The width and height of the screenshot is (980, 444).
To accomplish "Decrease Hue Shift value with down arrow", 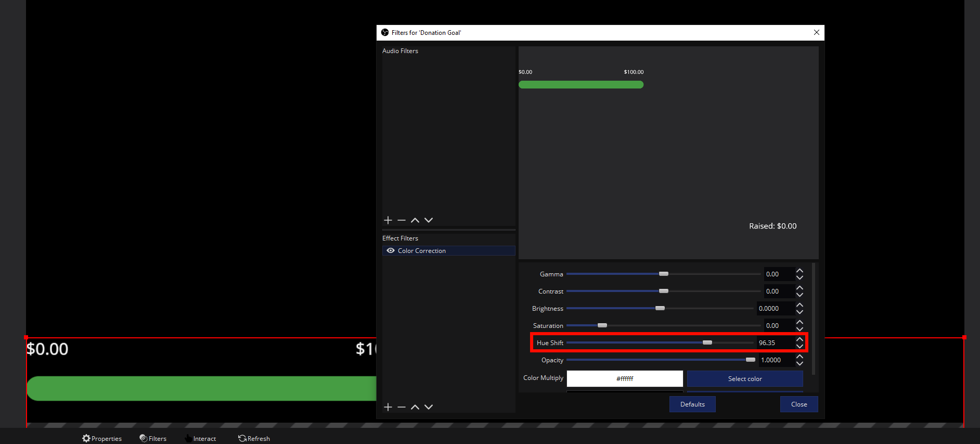I will coord(800,346).
